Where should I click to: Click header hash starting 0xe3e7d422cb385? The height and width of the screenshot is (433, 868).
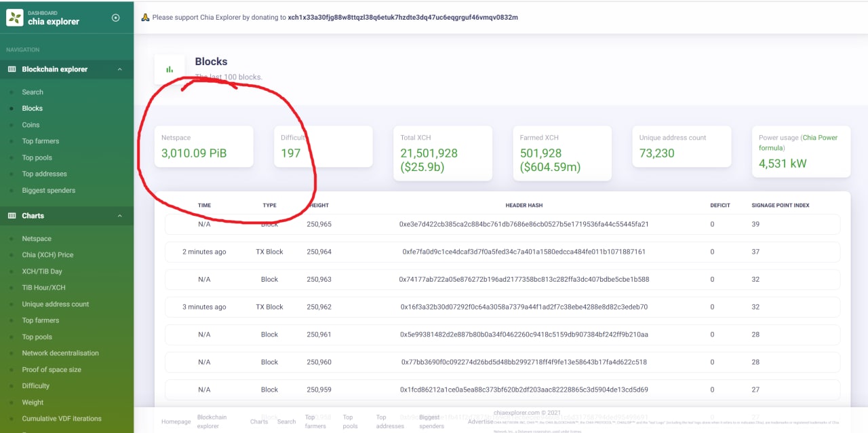[524, 224]
